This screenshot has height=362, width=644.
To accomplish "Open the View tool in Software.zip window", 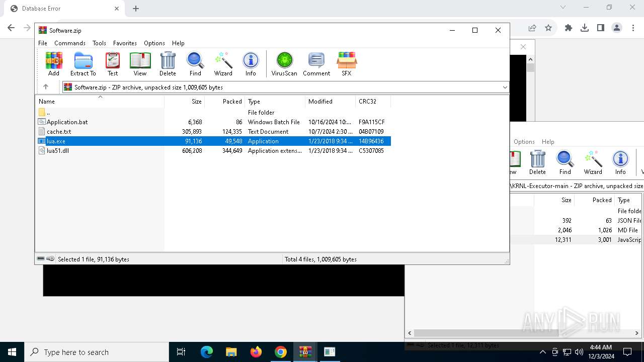I will [x=140, y=64].
